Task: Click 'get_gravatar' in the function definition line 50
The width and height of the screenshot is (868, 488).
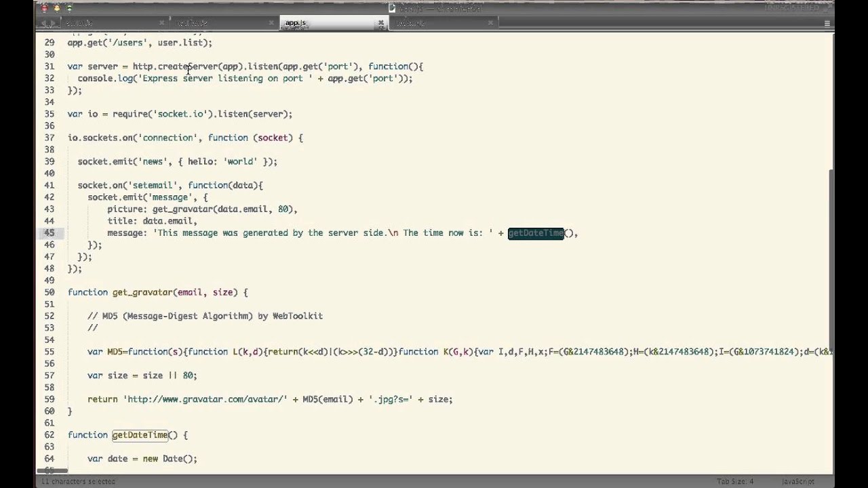Action: (x=142, y=292)
